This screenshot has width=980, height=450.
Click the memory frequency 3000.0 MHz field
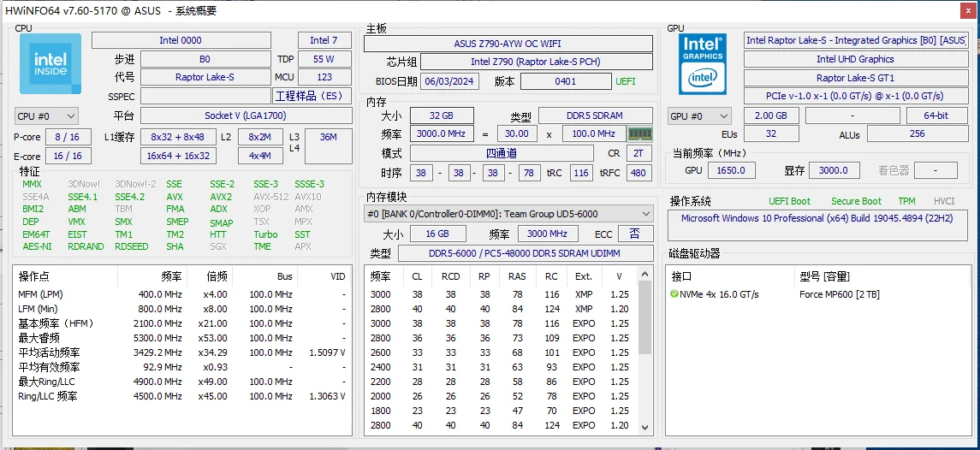click(x=442, y=133)
